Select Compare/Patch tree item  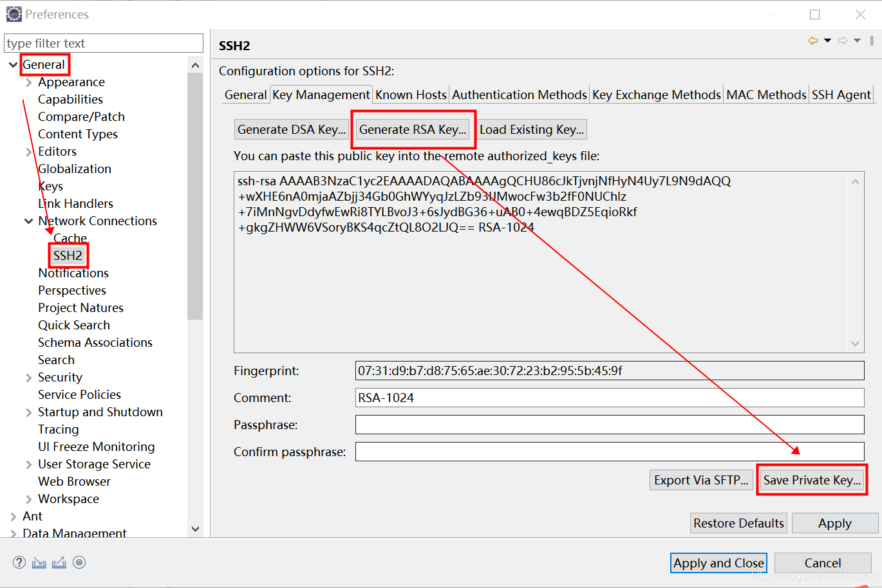[81, 116]
